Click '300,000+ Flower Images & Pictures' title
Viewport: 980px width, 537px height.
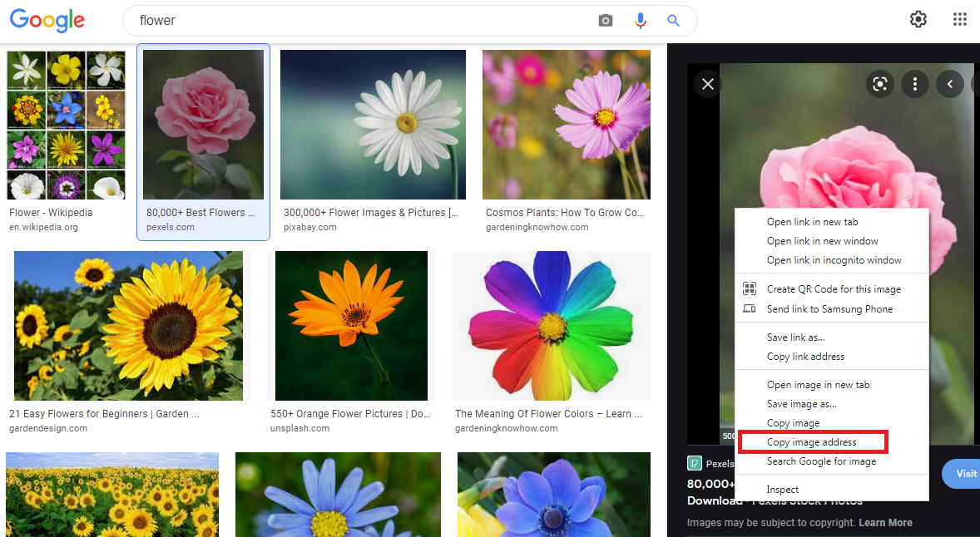click(371, 212)
